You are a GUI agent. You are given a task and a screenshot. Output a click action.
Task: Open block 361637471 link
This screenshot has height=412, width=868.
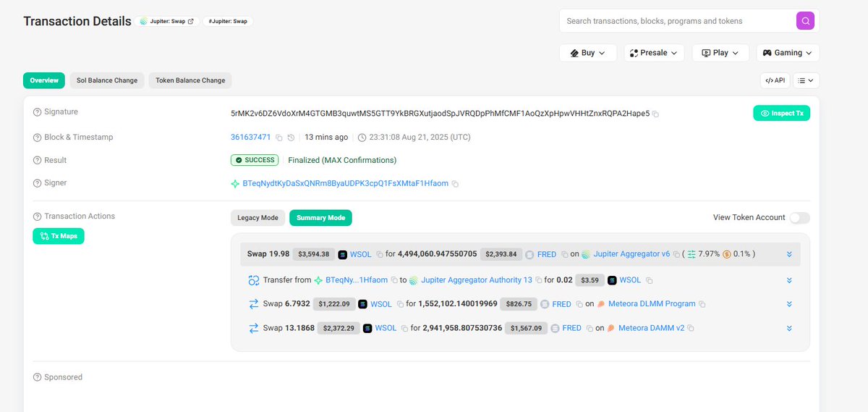click(x=250, y=138)
